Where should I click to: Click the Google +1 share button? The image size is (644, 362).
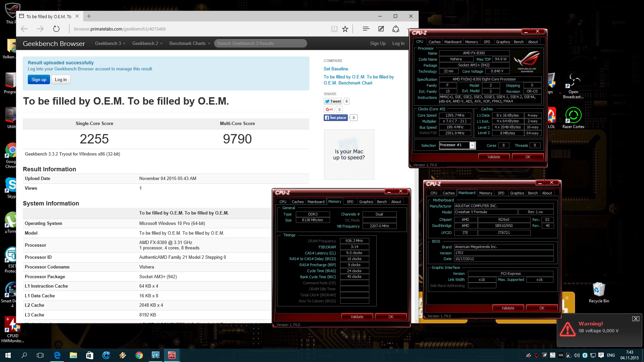pos(329,109)
